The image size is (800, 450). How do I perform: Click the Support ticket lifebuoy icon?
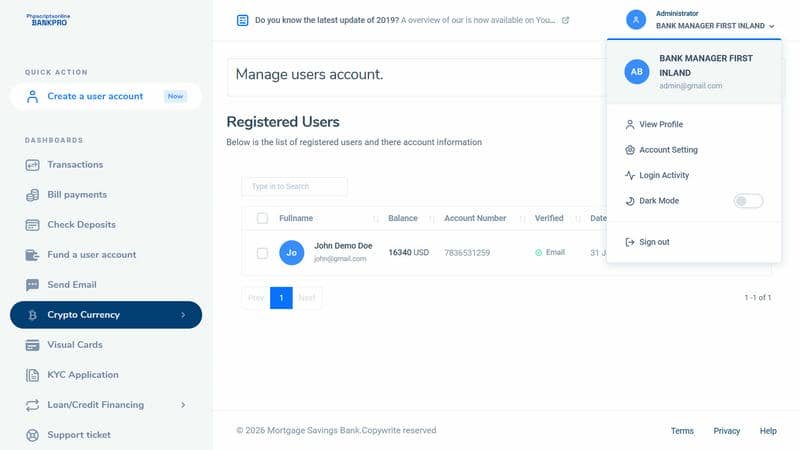(x=32, y=435)
